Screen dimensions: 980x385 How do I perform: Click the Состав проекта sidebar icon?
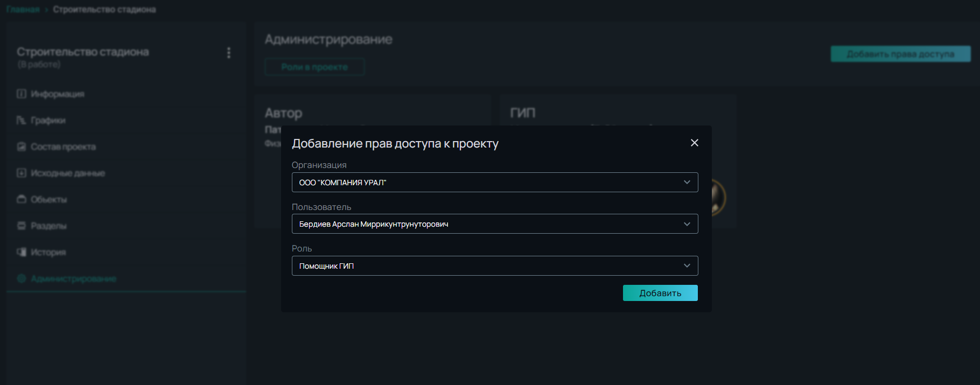coord(22,146)
